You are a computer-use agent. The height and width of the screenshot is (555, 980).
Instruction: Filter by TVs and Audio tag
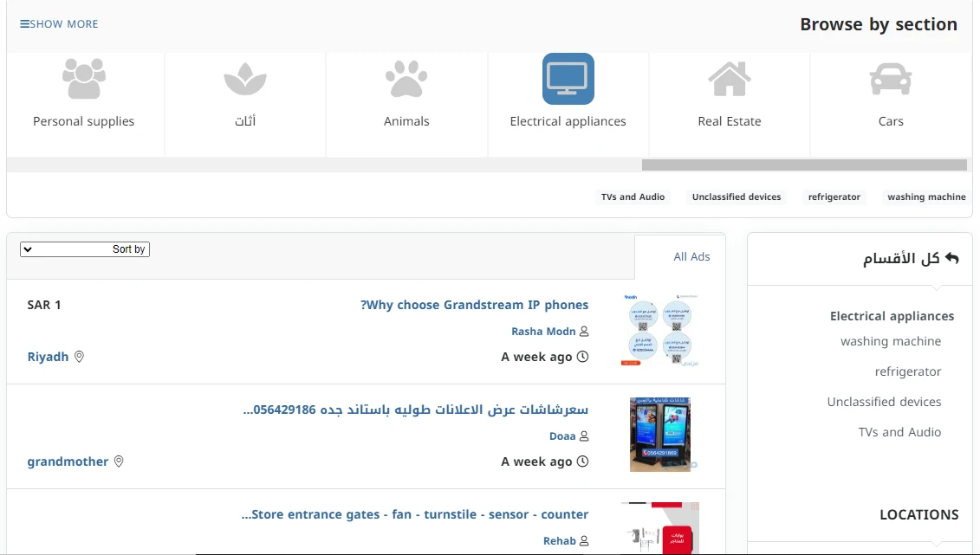tap(633, 197)
